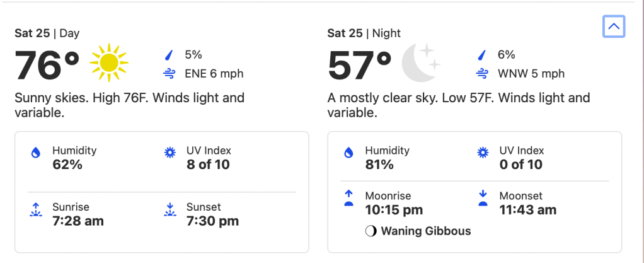644x263 pixels.
Task: Click the Sunrise icon
Action: 35,209
